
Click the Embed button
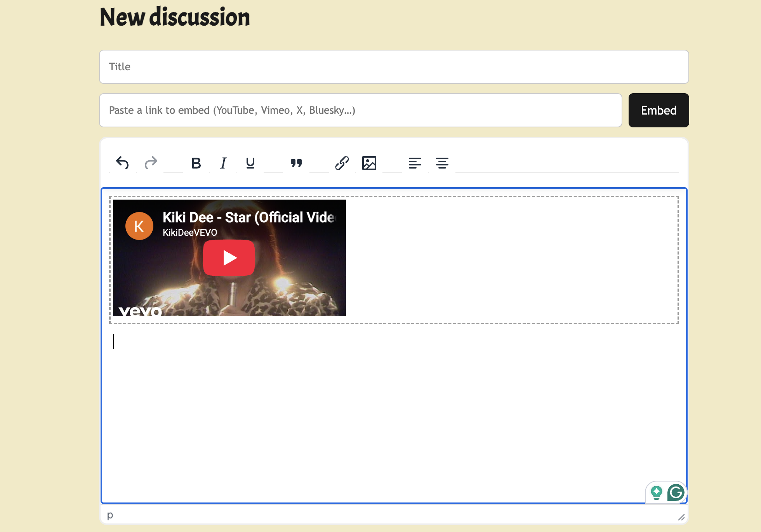tap(658, 110)
